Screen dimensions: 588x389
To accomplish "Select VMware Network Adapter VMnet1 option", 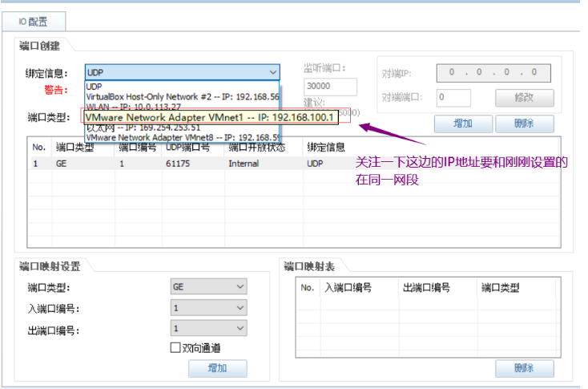I will click(210, 118).
